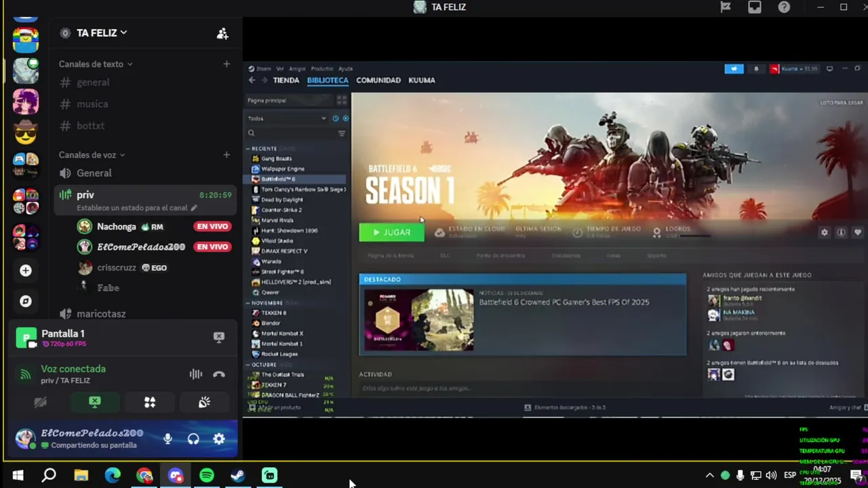Select user Fabe in voice channel
868x488 pixels.
point(108,287)
